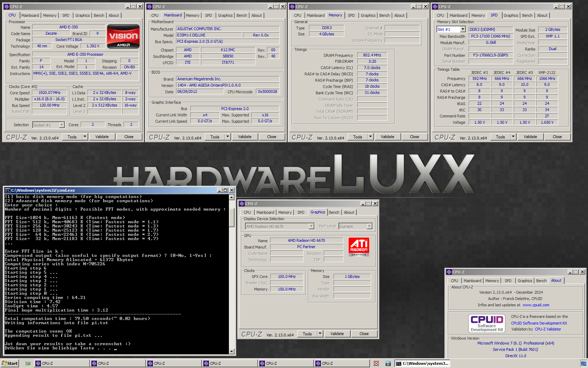Expand the Socket #1 selection dropdown
Viewport: 588px width, 368px height.
pos(62,125)
